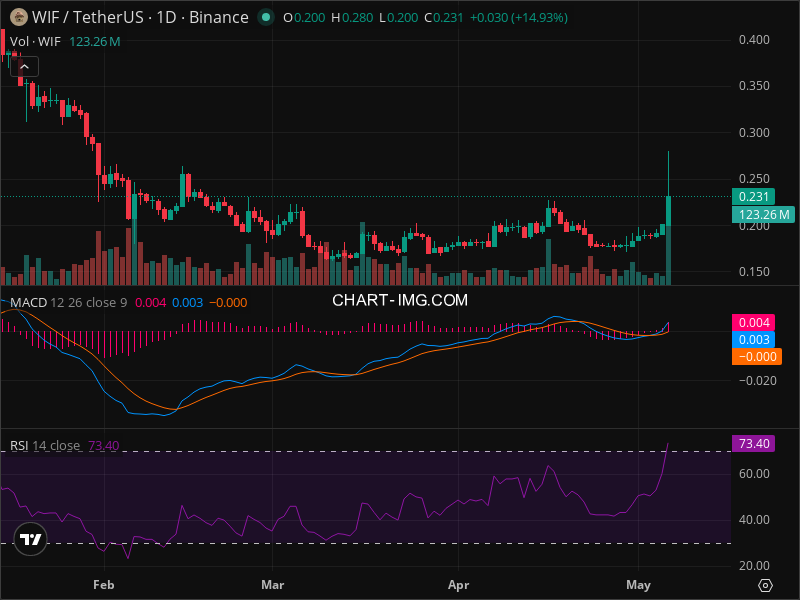Click the 0.400 price axis label

click(754, 40)
